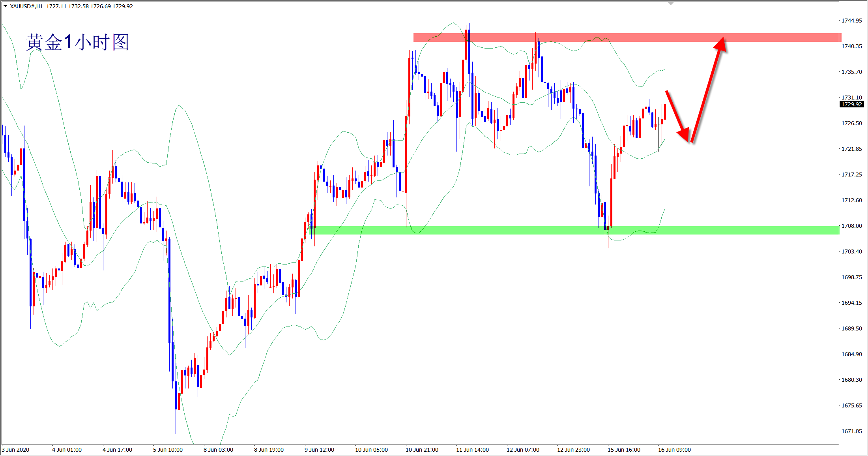Click the 12 Jun 23:00 time label
Image resolution: width=868 pixels, height=456 pixels.
(573, 450)
